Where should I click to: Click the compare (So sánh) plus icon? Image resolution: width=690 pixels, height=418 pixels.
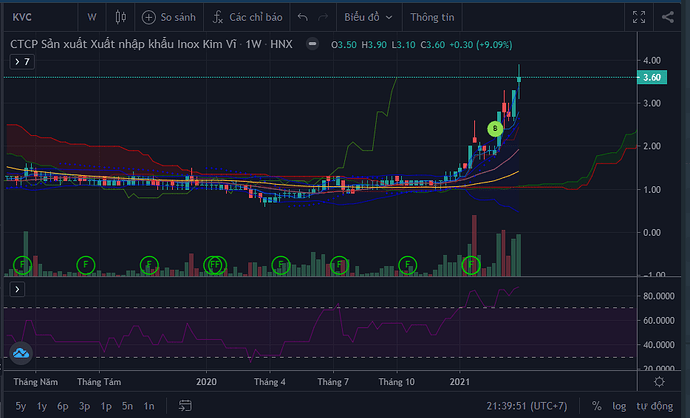point(149,17)
